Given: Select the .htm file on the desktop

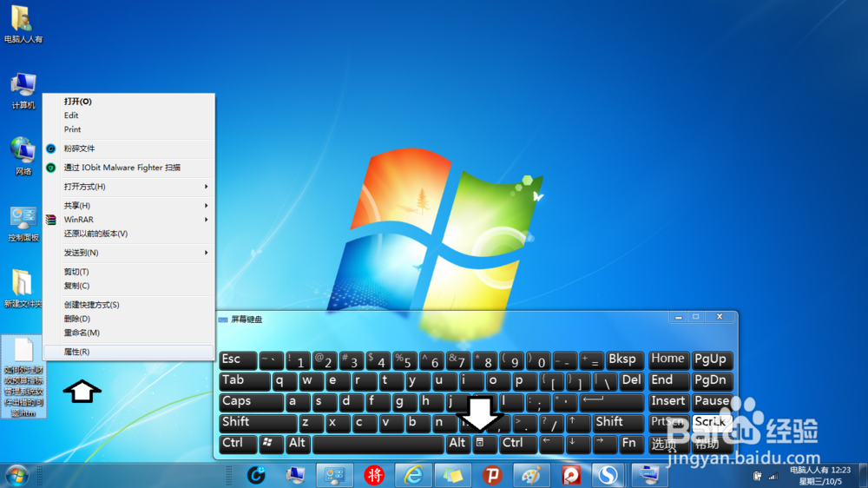Looking at the screenshot, I should pyautogui.click(x=23, y=376).
